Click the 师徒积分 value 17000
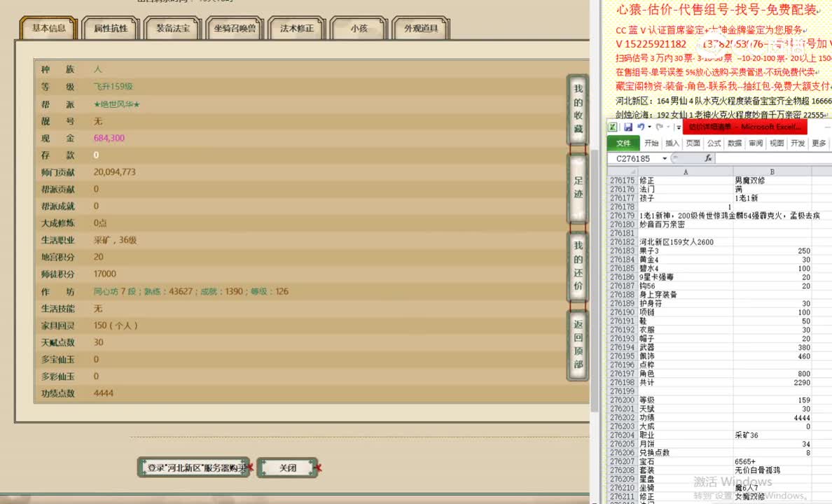Image resolution: width=832 pixels, height=504 pixels. (104, 274)
